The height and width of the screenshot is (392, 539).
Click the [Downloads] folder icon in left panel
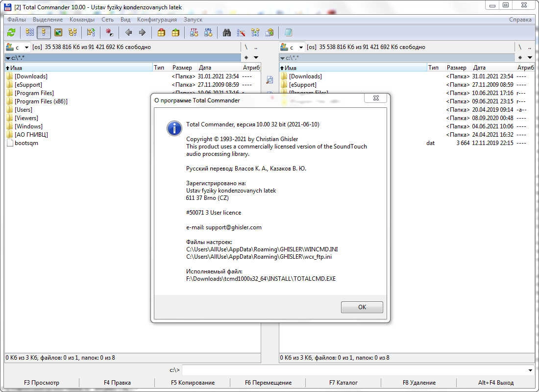tap(9, 76)
